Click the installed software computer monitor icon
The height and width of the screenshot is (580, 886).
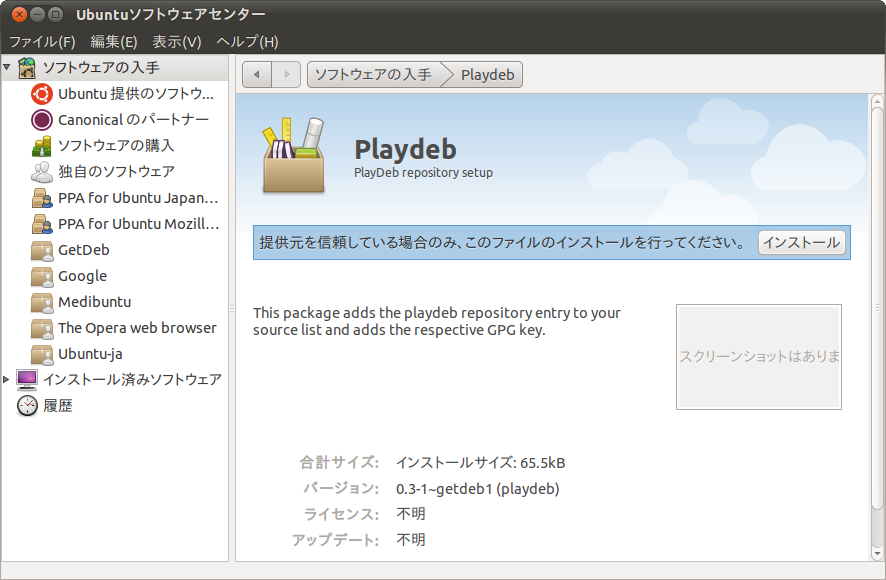(27, 380)
